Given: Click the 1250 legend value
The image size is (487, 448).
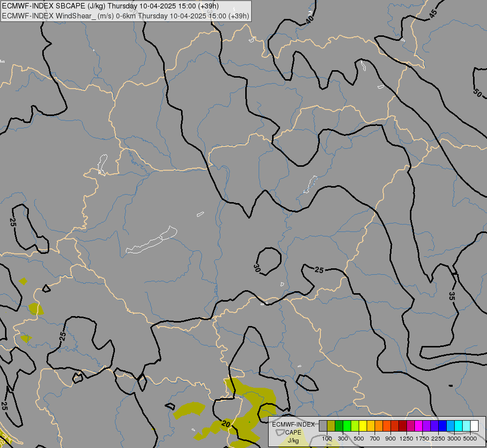Looking at the screenshot, I should pos(406,439).
